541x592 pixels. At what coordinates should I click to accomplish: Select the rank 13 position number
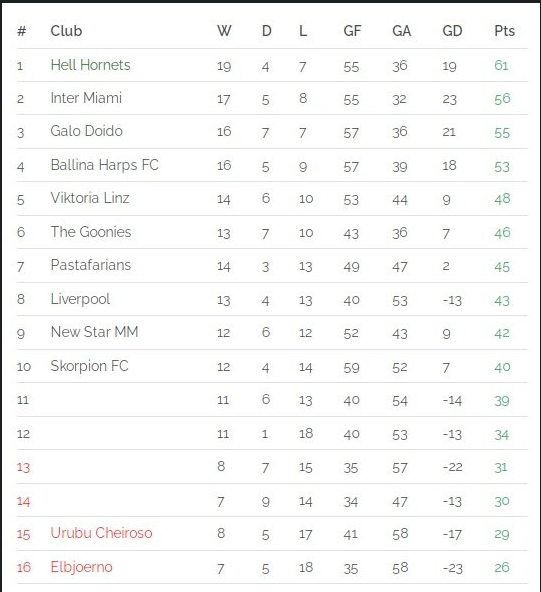23,468
